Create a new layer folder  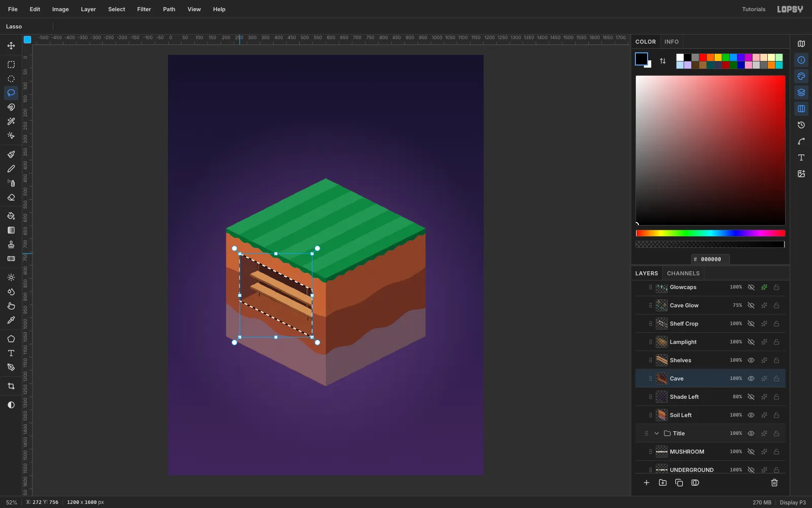pos(663,483)
